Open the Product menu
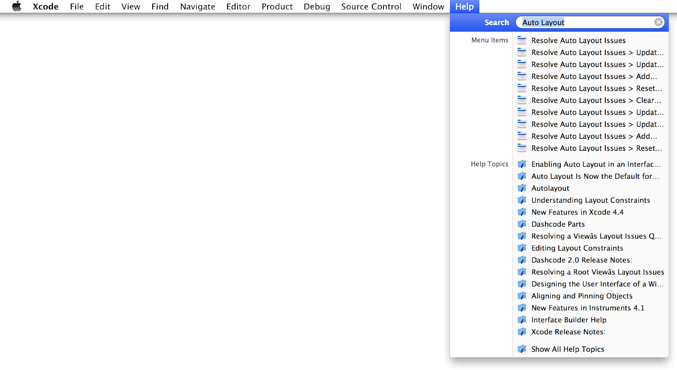The height and width of the screenshot is (370, 677). pos(277,6)
